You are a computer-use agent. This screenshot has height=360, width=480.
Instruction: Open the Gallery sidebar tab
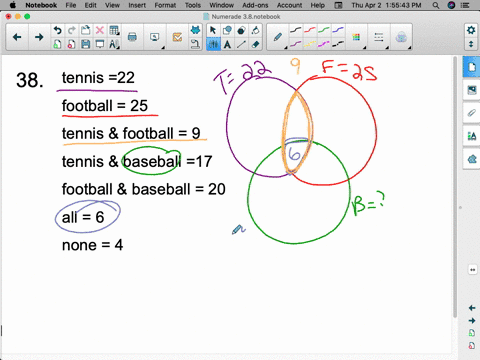pyautogui.click(x=471, y=90)
